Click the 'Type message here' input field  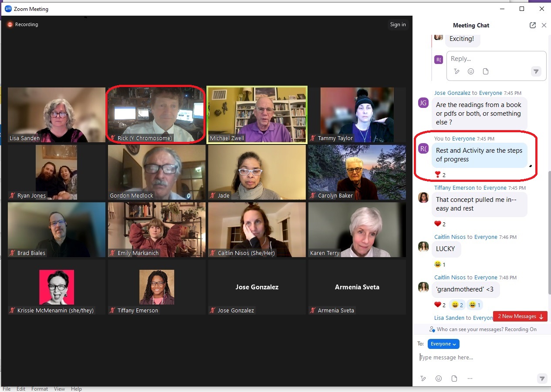coord(479,358)
